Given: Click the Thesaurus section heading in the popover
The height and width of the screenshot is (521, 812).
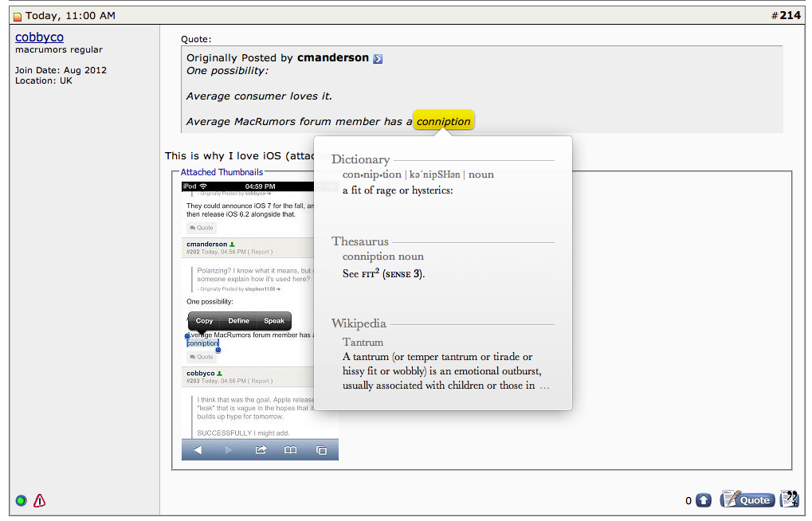Looking at the screenshot, I should pyautogui.click(x=360, y=241).
